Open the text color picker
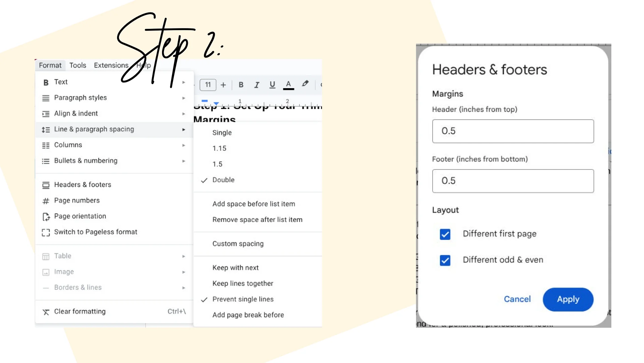Viewport: 644px width, 363px height. pyautogui.click(x=288, y=85)
